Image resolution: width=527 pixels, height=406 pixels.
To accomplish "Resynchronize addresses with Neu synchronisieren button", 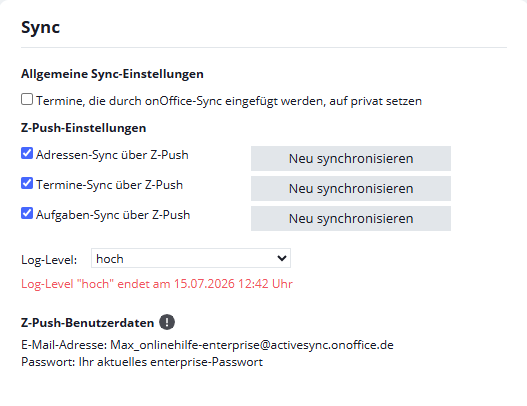I will pos(351,158).
